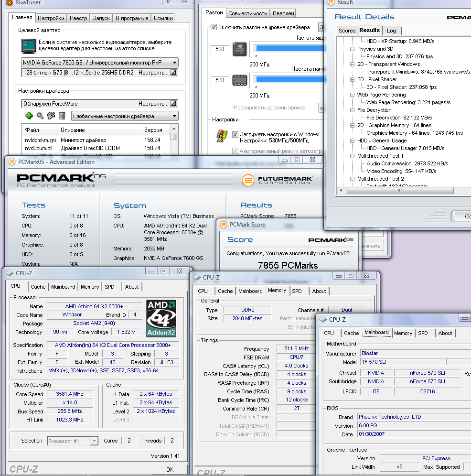
Task: Click the GPU chip icon next to core clock 530
Action: (x=240, y=49)
